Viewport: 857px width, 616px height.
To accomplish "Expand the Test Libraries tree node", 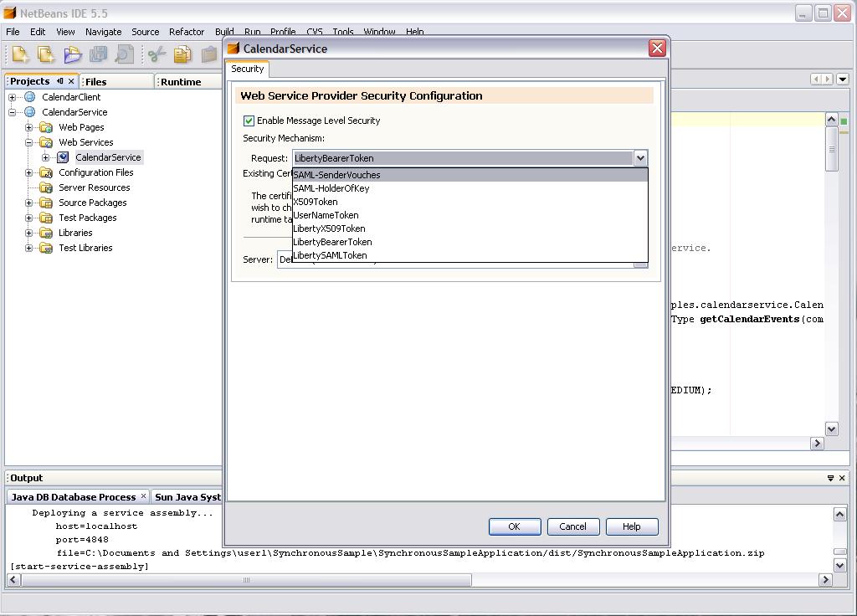I will click(x=29, y=248).
